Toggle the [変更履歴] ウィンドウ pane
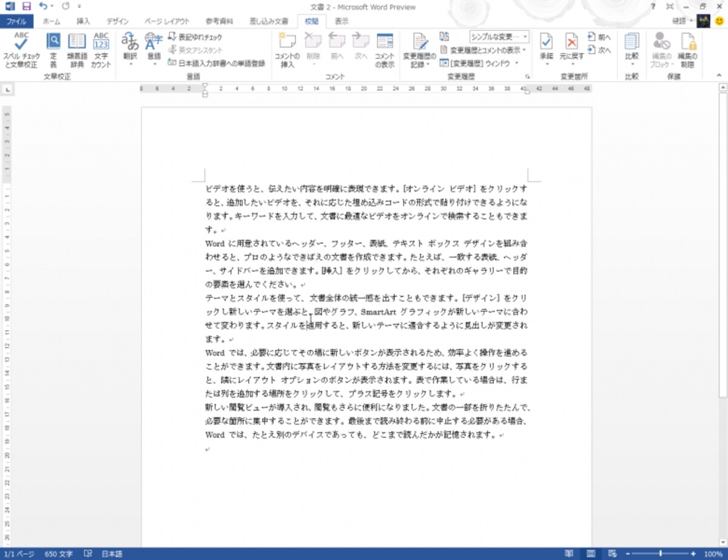Screen dimensions: 728x560 (475, 62)
